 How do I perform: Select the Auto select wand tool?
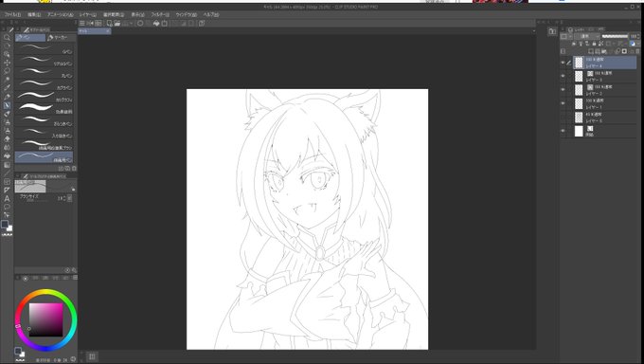point(7,80)
